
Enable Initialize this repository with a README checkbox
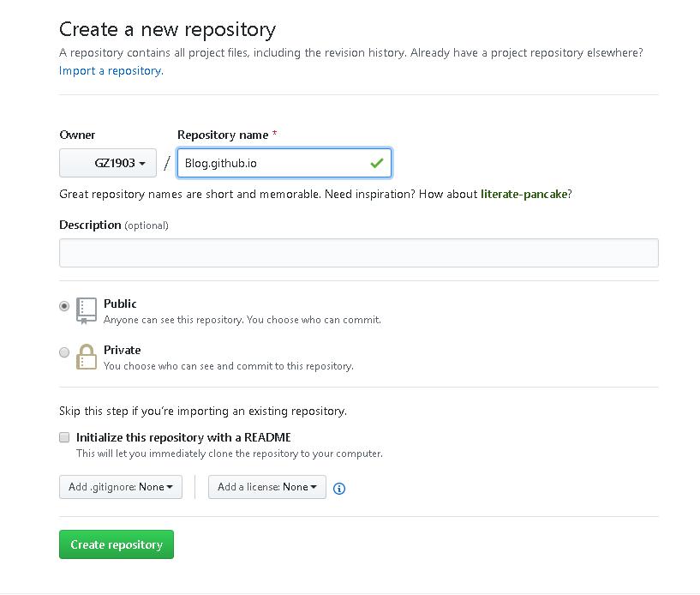[x=64, y=437]
